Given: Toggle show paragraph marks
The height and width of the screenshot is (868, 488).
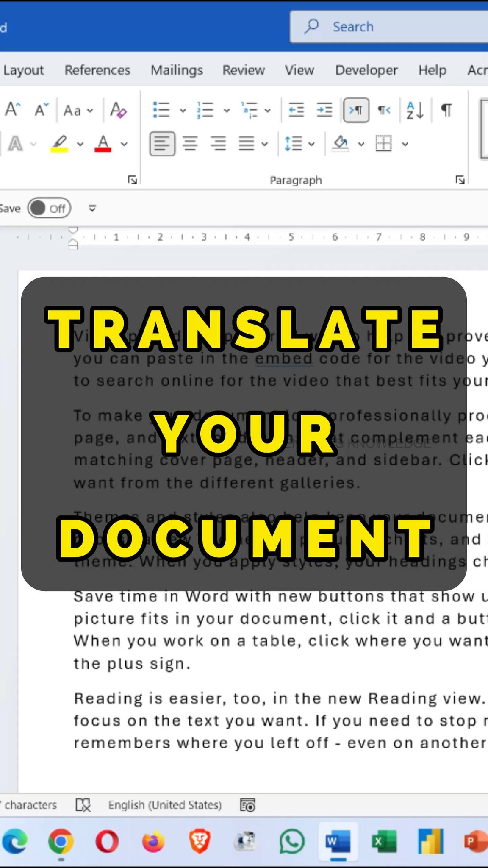Looking at the screenshot, I should pos(446,110).
